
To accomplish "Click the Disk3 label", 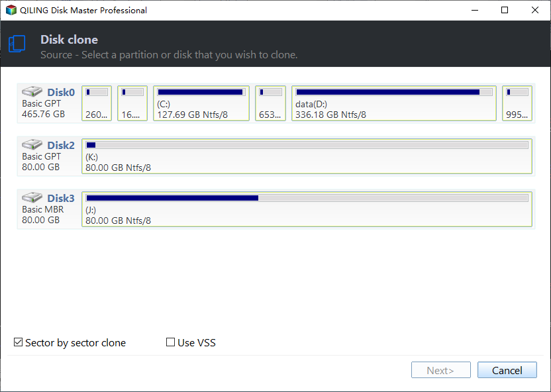I will click(x=61, y=199).
